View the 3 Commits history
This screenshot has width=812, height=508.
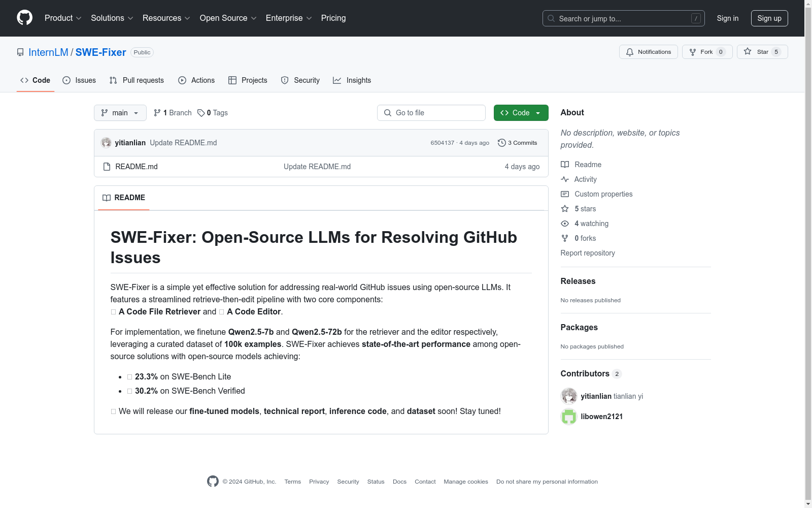pos(518,143)
